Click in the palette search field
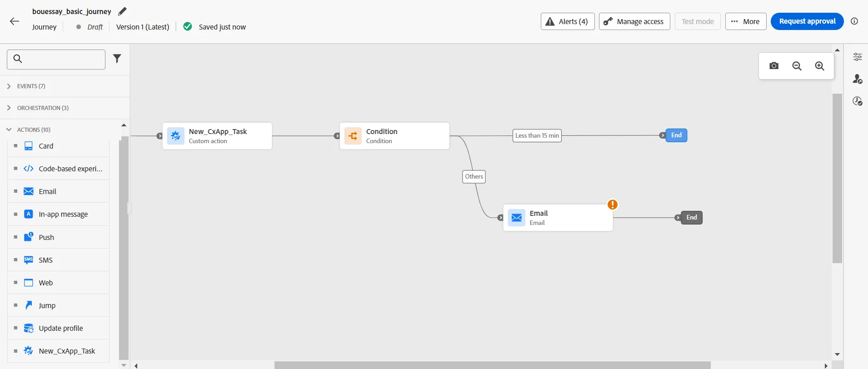This screenshot has width=868, height=369. pyautogui.click(x=56, y=59)
